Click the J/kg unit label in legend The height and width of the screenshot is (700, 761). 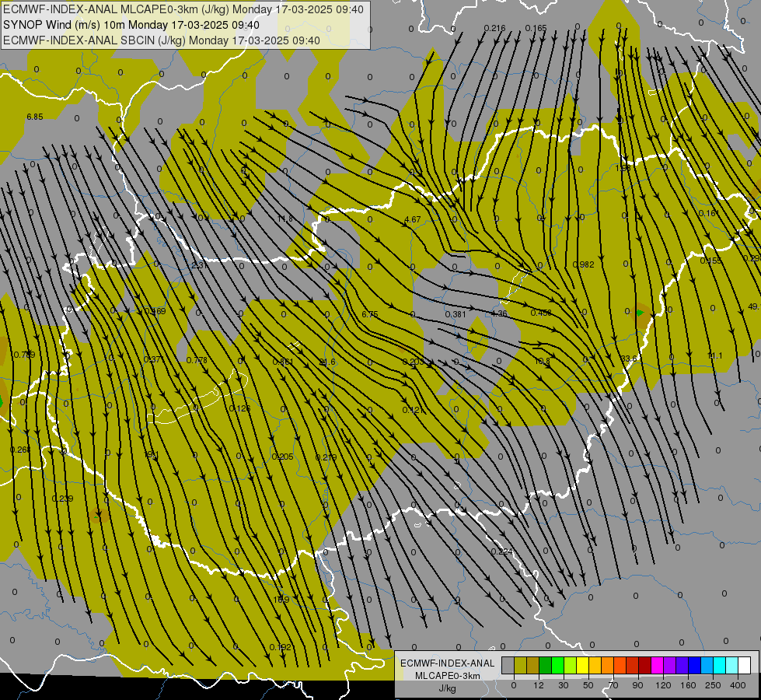(x=447, y=688)
